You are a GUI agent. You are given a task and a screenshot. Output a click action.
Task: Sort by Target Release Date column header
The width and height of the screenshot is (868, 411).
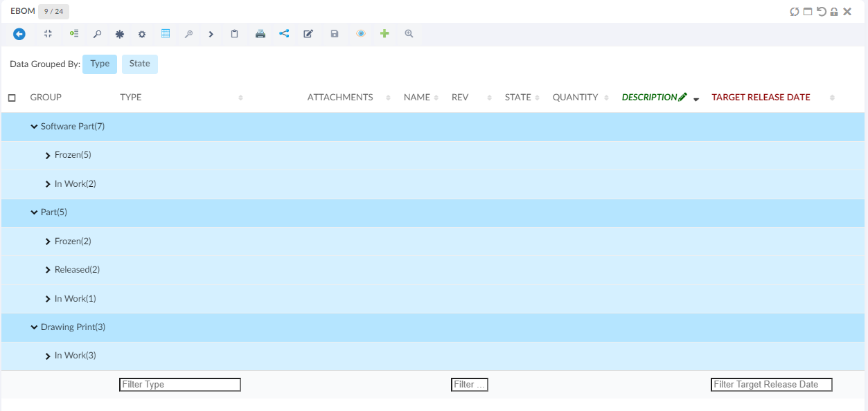coord(761,98)
